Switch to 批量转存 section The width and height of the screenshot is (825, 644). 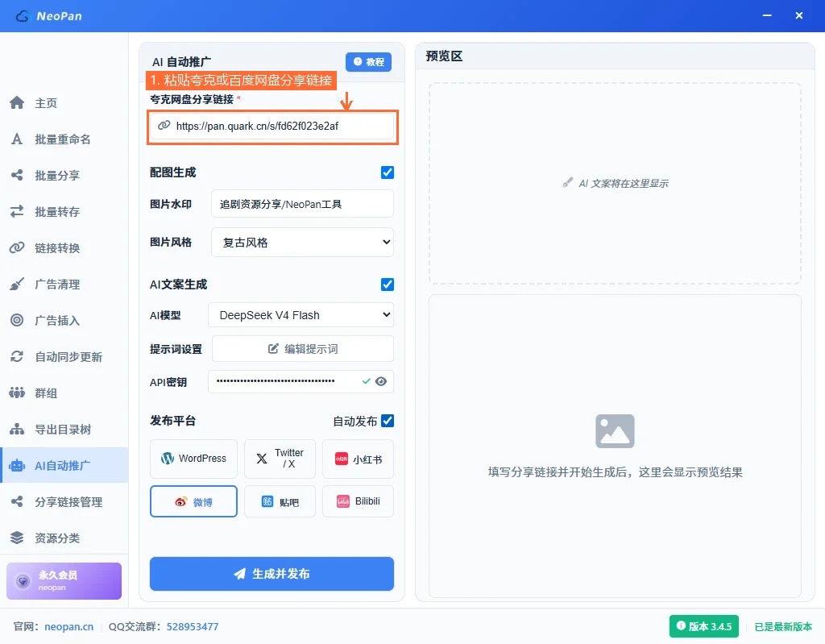tap(64, 212)
